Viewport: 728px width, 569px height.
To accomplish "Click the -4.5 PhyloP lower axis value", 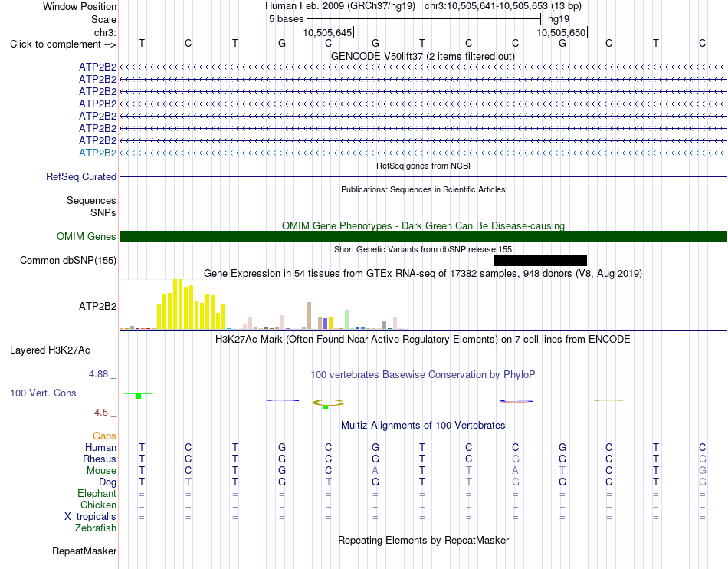I will click(100, 412).
